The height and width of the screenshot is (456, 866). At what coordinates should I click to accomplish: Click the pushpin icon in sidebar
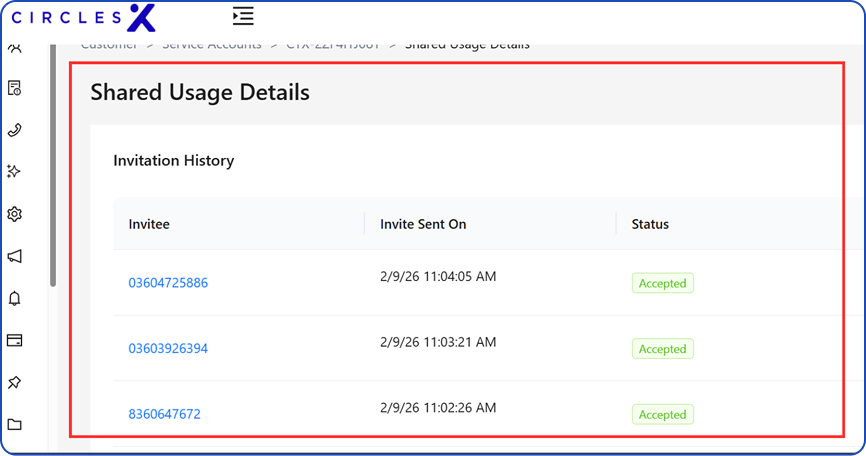15,382
